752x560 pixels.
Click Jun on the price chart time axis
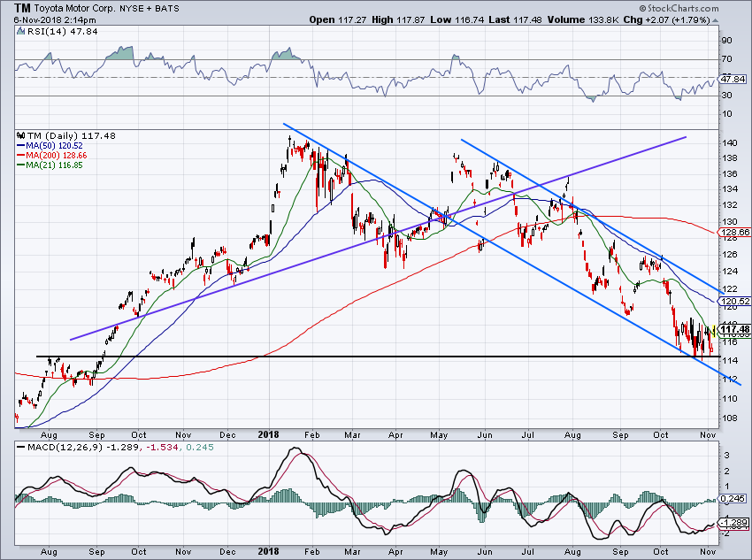[x=485, y=435]
